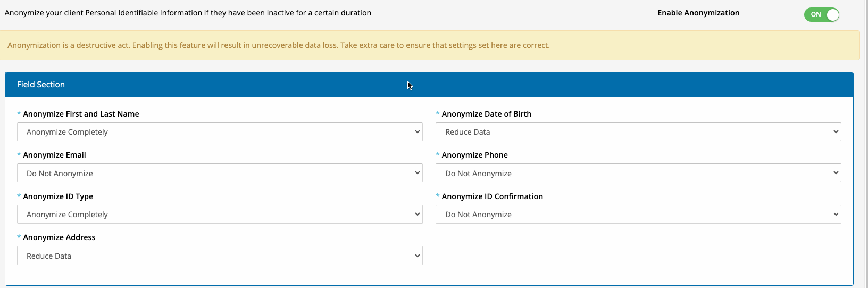The image size is (868, 288).
Task: Click the Field Section header bar
Action: pyautogui.click(x=429, y=85)
